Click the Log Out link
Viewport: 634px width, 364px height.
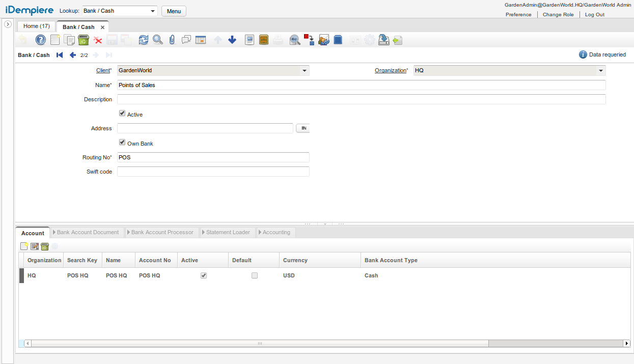(x=594, y=15)
